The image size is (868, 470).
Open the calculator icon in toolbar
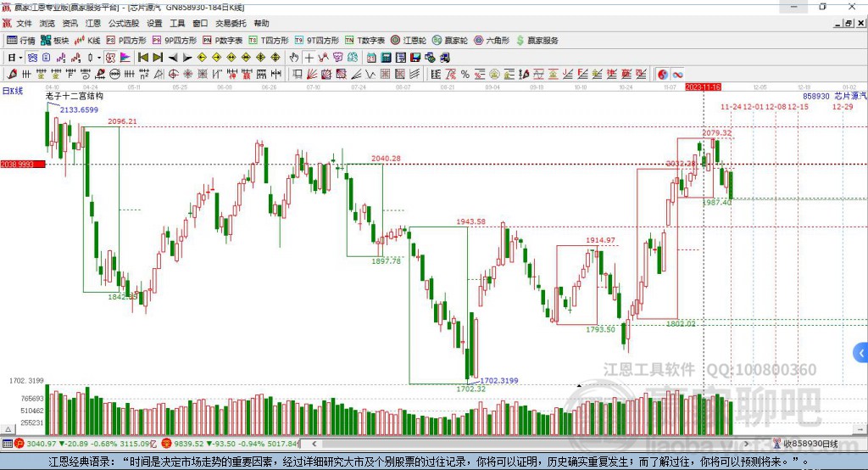point(386,58)
